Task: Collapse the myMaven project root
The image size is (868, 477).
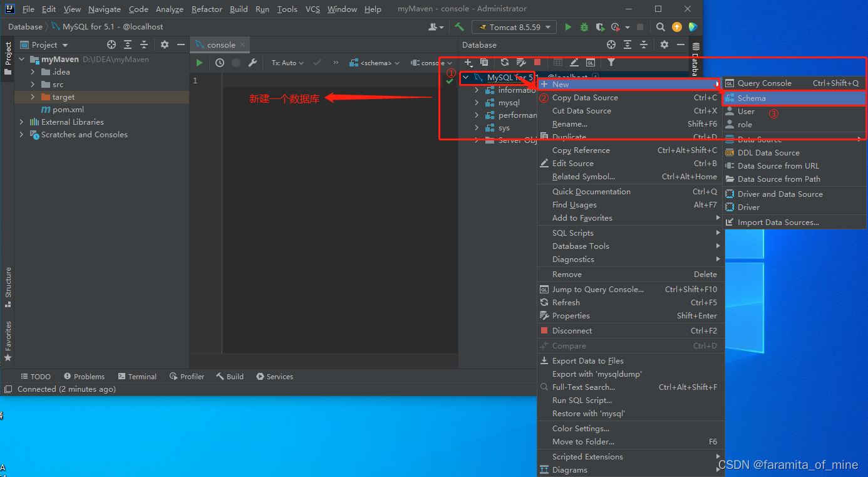Action: [x=22, y=60]
